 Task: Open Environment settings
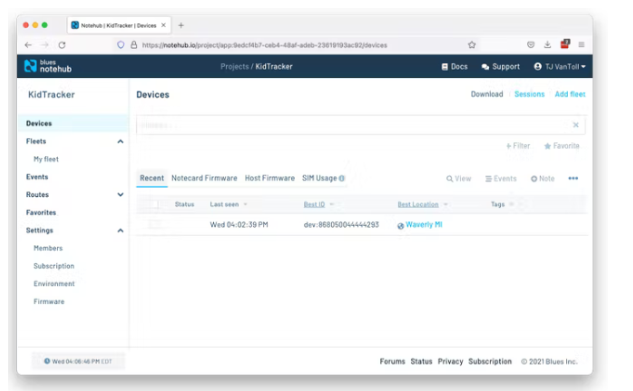point(54,284)
